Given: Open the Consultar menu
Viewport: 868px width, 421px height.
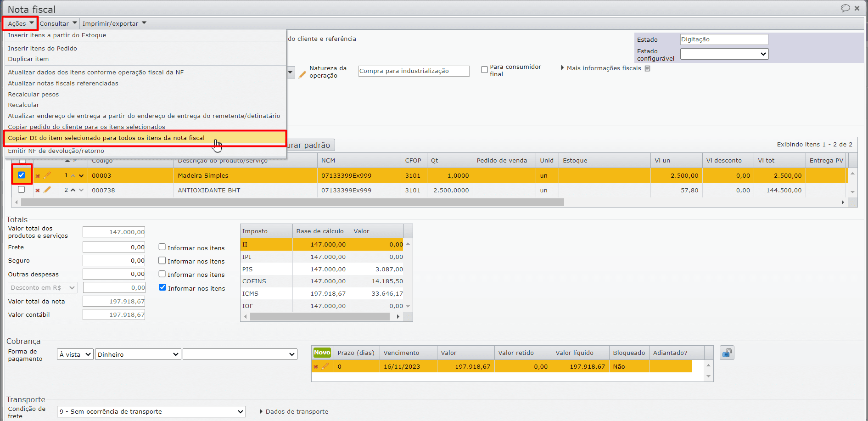Looking at the screenshot, I should [58, 23].
